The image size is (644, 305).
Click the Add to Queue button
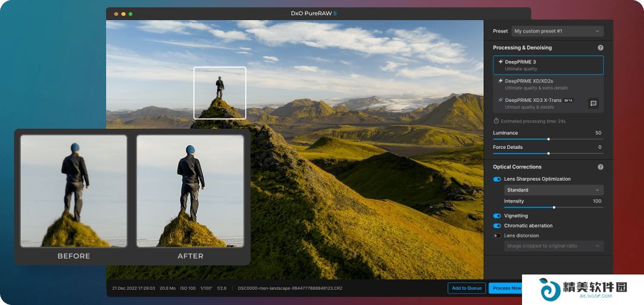[x=467, y=288]
